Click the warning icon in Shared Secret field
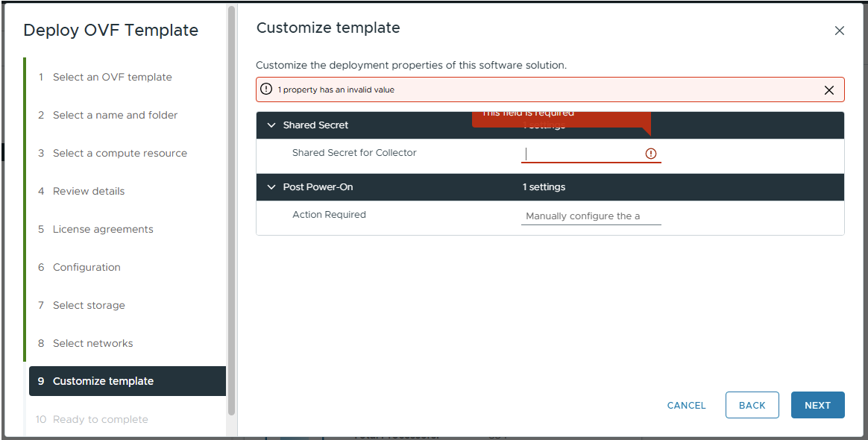Image resolution: width=868 pixels, height=440 pixels. point(651,154)
